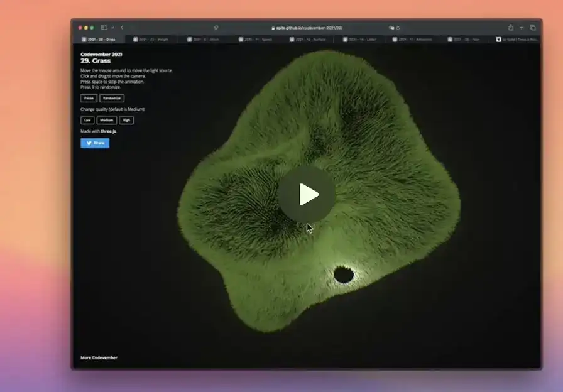The height and width of the screenshot is (392, 563).
Task: Click the "Press R to randomize" line
Action: pos(101,87)
